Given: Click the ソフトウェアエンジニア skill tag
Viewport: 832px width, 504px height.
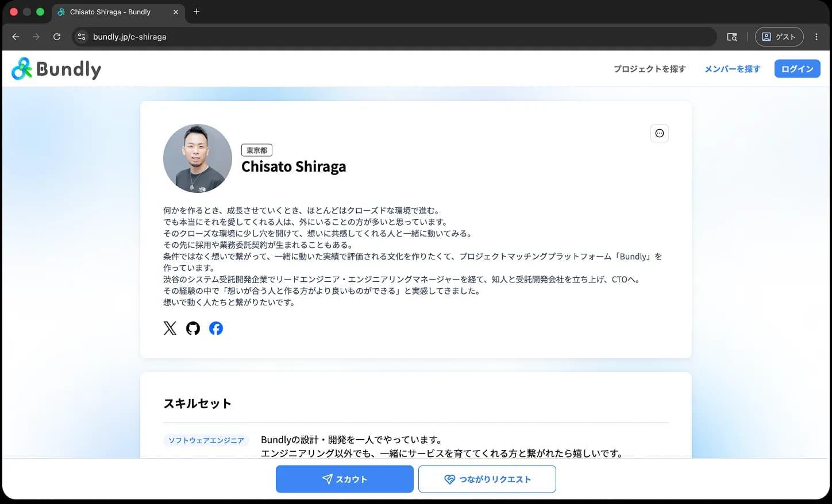Looking at the screenshot, I should [x=206, y=440].
